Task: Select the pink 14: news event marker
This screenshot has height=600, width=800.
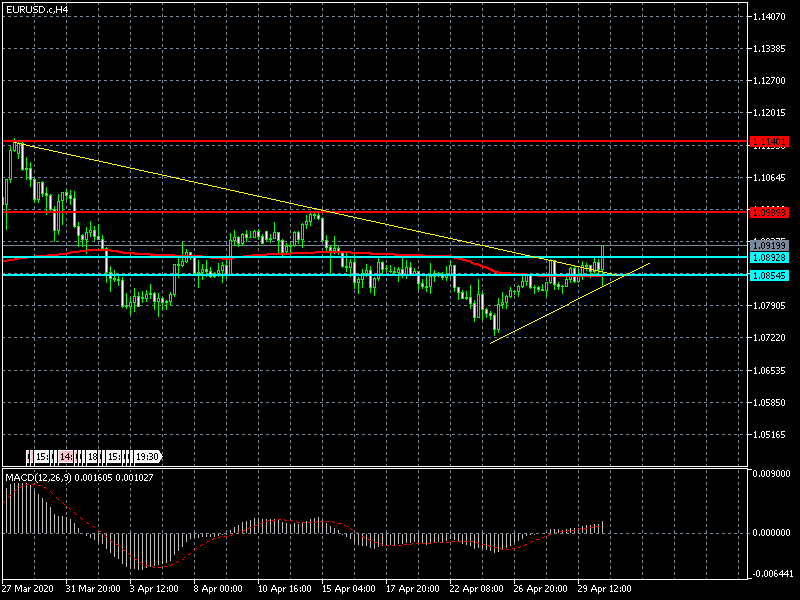Action: point(66,457)
